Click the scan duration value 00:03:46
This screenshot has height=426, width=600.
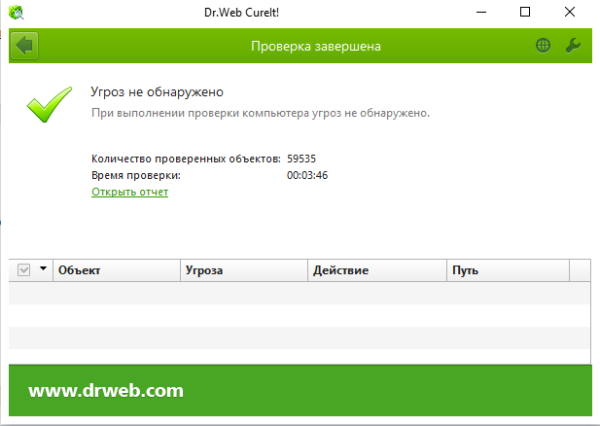(307, 175)
